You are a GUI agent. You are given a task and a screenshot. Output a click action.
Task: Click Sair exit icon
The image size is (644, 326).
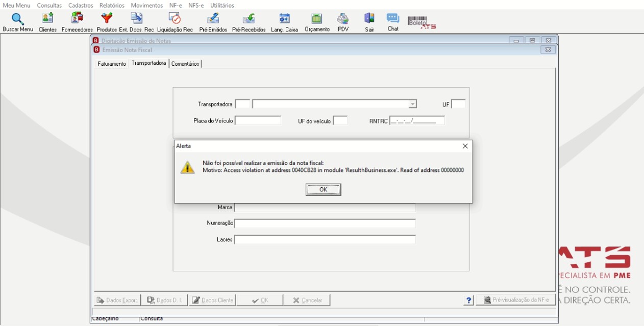(369, 23)
